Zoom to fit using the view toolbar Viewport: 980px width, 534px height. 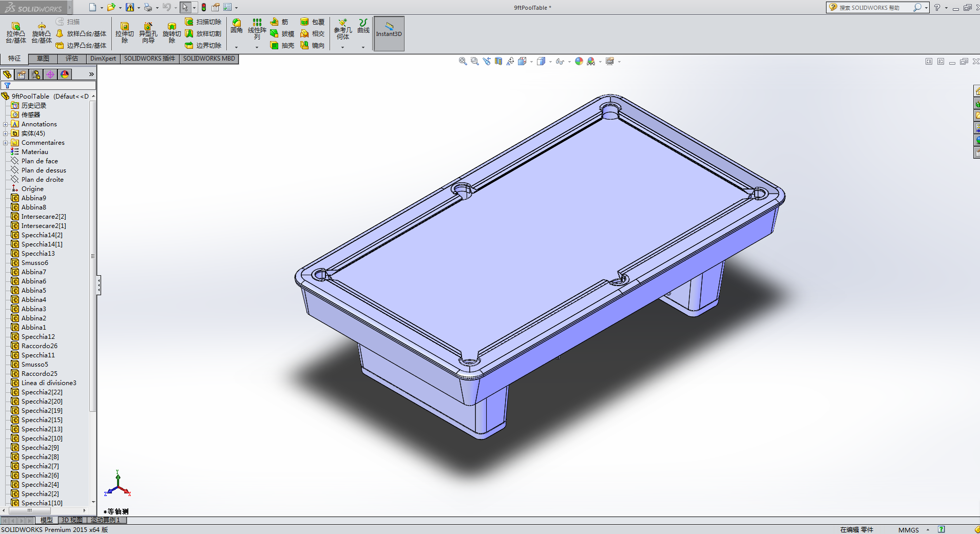coord(463,62)
